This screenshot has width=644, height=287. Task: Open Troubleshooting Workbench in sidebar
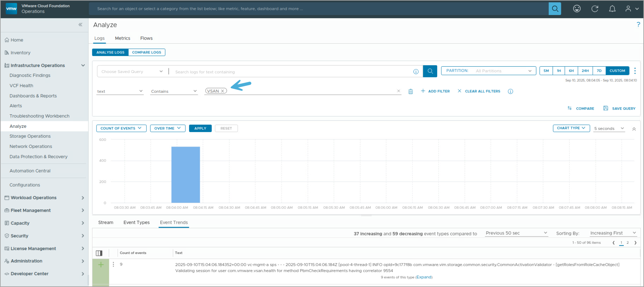(x=39, y=116)
